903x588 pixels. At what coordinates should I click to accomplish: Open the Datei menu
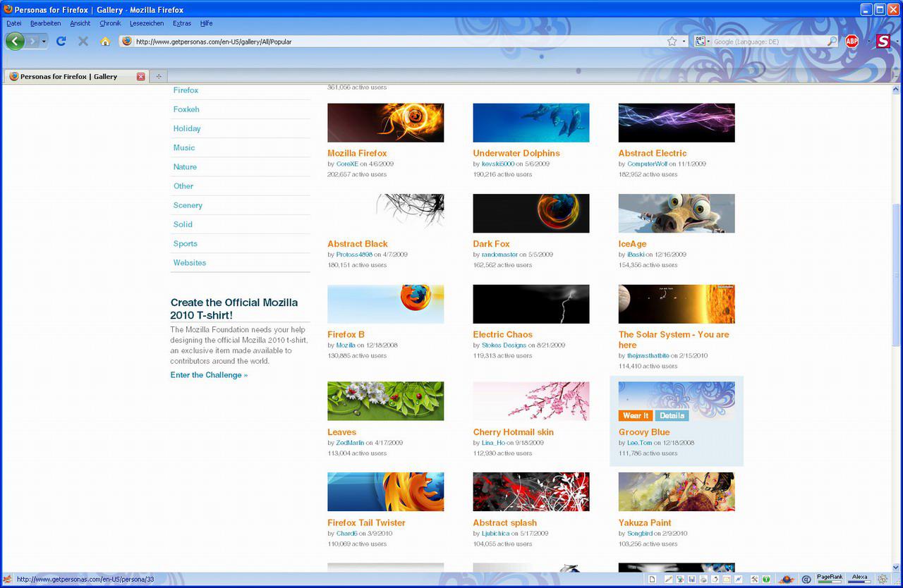click(x=13, y=23)
